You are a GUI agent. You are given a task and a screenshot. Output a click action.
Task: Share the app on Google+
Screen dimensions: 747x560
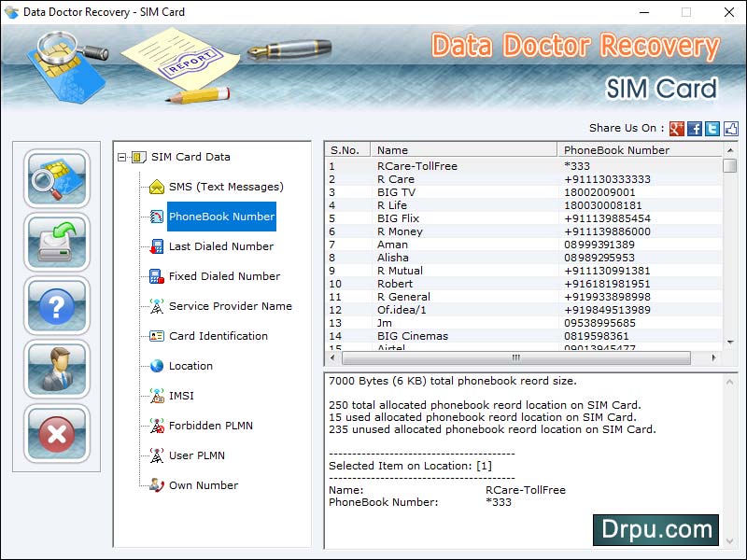677,129
